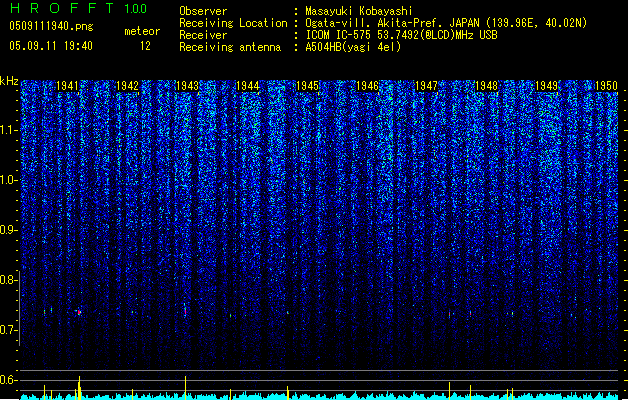
Task: Click the 0.9 kHz axis label
Action: pos(8,230)
